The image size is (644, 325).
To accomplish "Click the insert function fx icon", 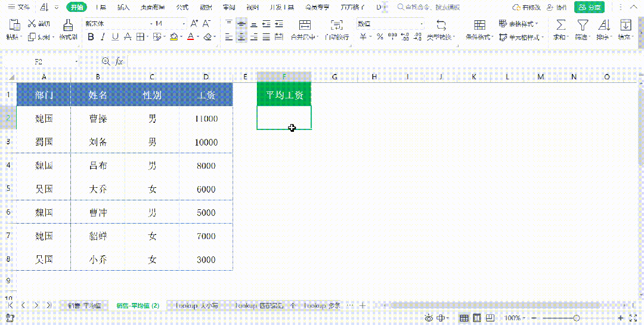I will [119, 61].
